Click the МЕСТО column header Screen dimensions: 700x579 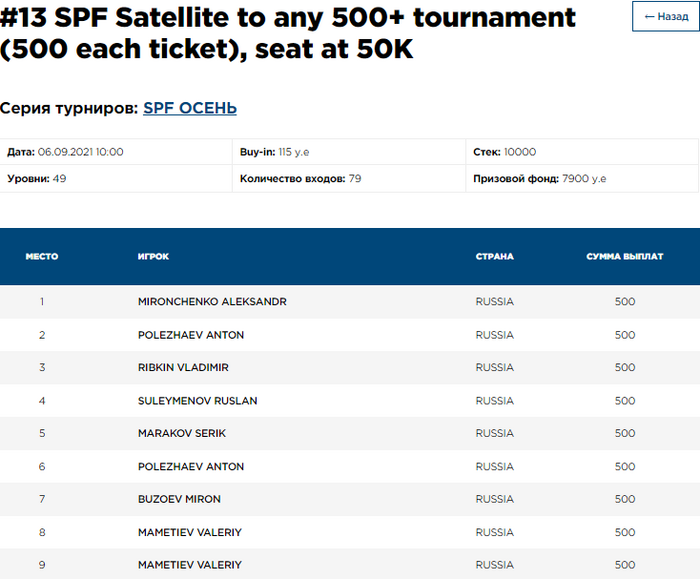tap(42, 257)
